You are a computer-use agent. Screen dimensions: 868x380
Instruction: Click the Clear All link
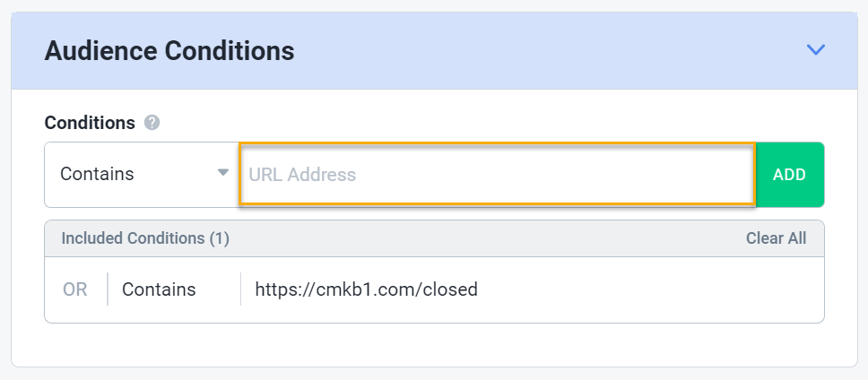(x=776, y=238)
